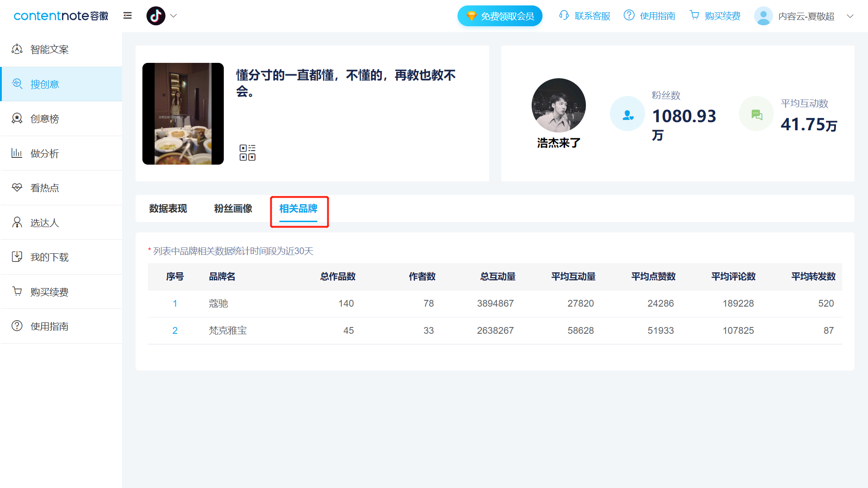
Task: Select the 相关品牌 tab
Action: point(298,208)
